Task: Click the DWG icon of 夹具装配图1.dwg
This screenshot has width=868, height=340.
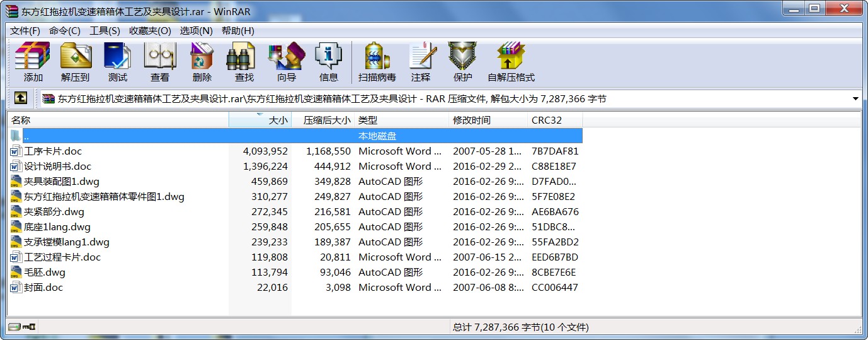Action: [x=16, y=182]
